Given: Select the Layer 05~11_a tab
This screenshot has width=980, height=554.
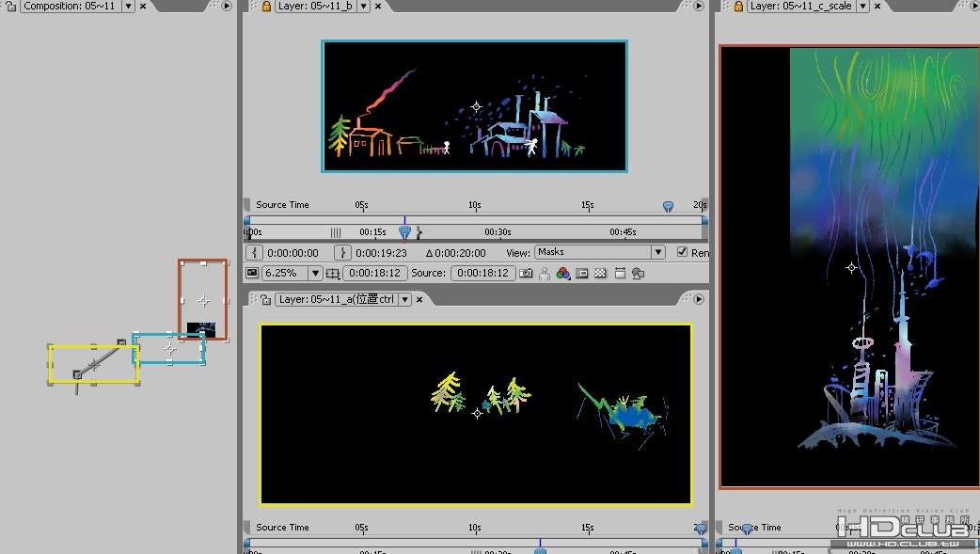Looking at the screenshot, I should pos(337,299).
